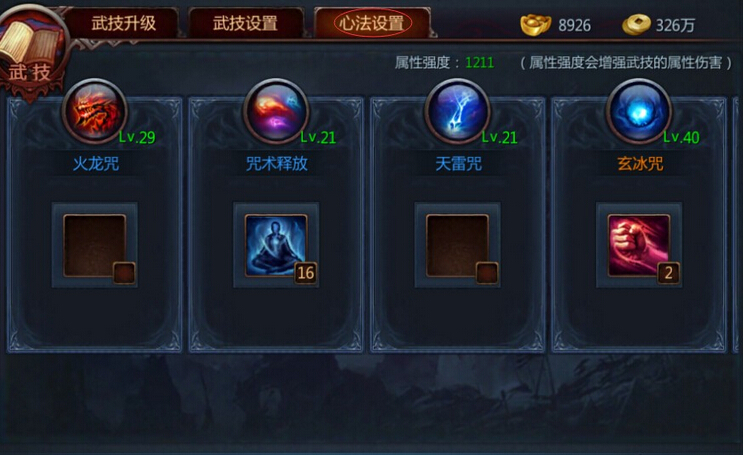This screenshot has height=455, width=744.
Task: Click the copper coin currency icon
Action: point(636,25)
